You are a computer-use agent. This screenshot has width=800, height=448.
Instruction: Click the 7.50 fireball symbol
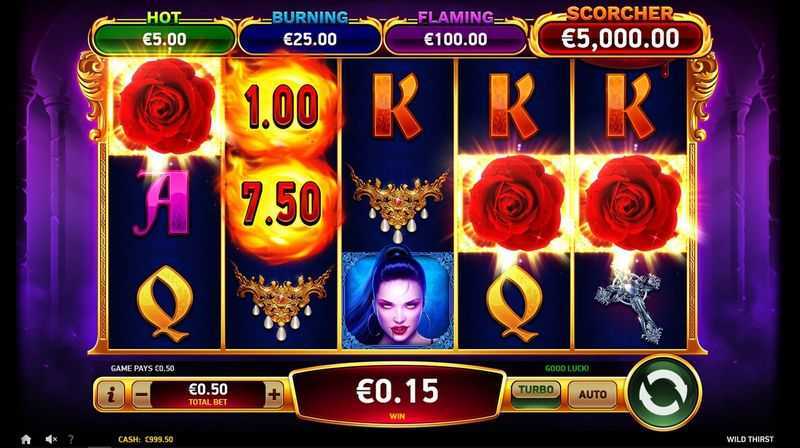click(281, 204)
